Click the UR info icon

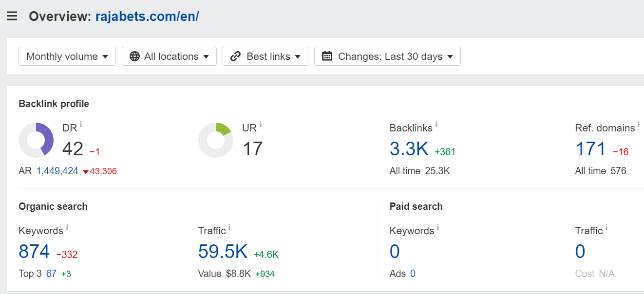[261, 125]
